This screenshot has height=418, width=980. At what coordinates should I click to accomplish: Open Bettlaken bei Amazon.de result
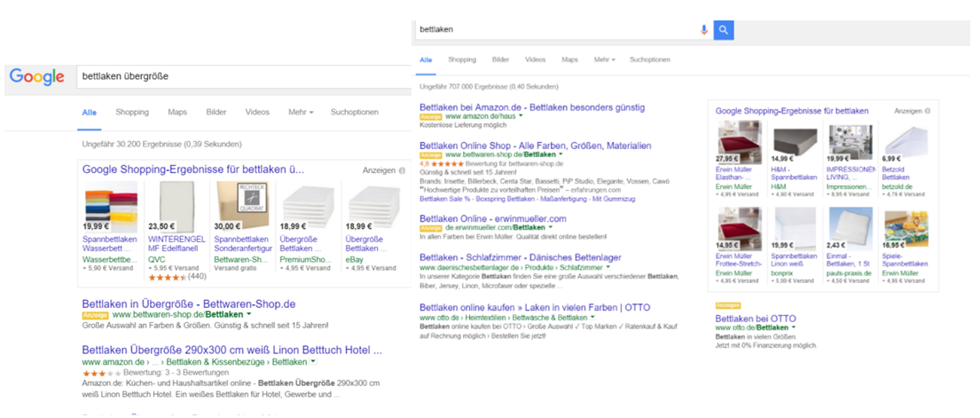point(532,107)
